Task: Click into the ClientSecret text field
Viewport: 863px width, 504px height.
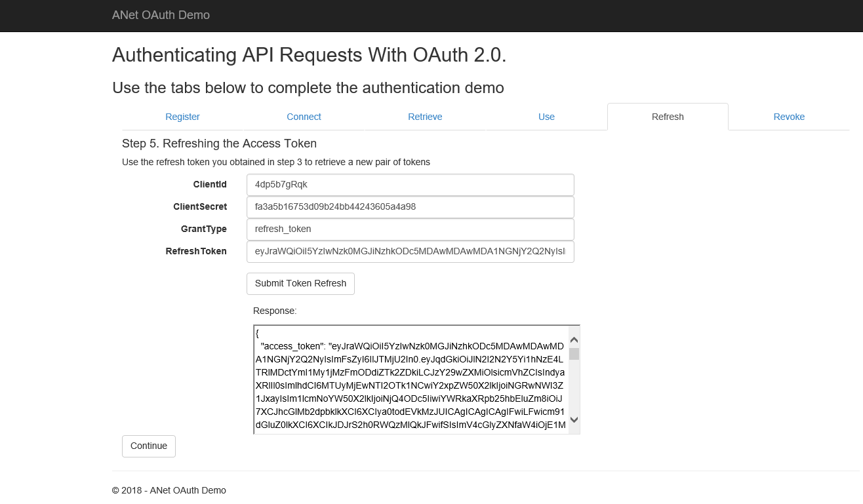Action: (410, 206)
